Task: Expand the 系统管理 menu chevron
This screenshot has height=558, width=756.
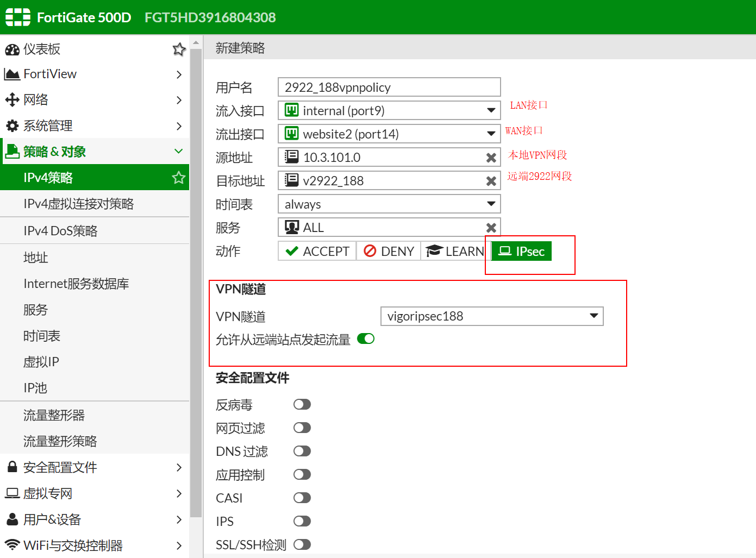Action: (x=179, y=126)
